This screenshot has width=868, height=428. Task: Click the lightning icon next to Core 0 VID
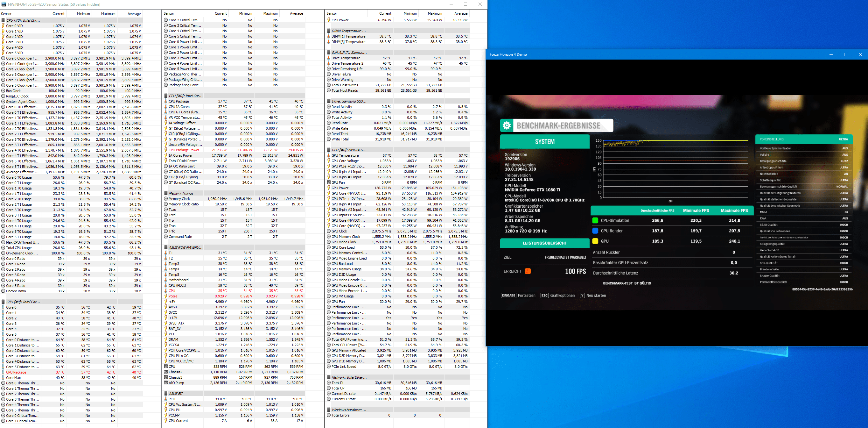3,25
